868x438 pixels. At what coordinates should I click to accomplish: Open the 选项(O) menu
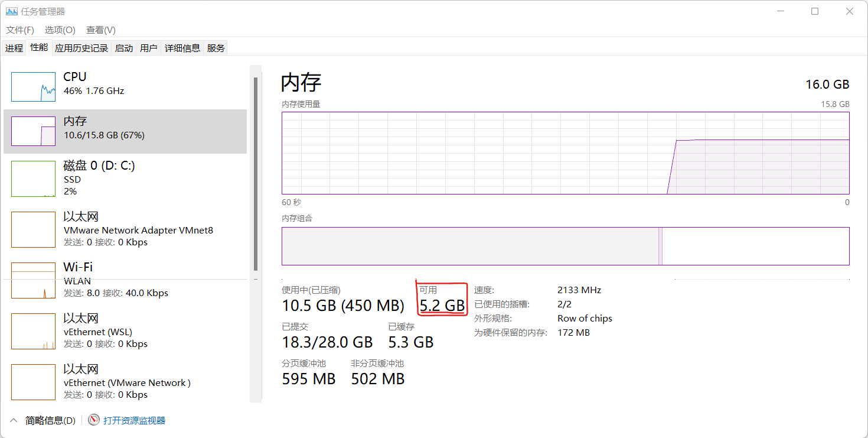click(x=60, y=30)
